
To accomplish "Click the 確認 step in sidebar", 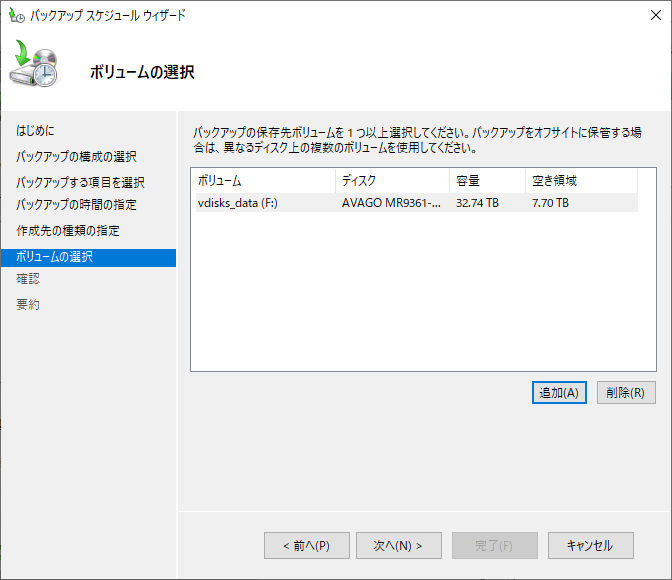I will point(28,279).
